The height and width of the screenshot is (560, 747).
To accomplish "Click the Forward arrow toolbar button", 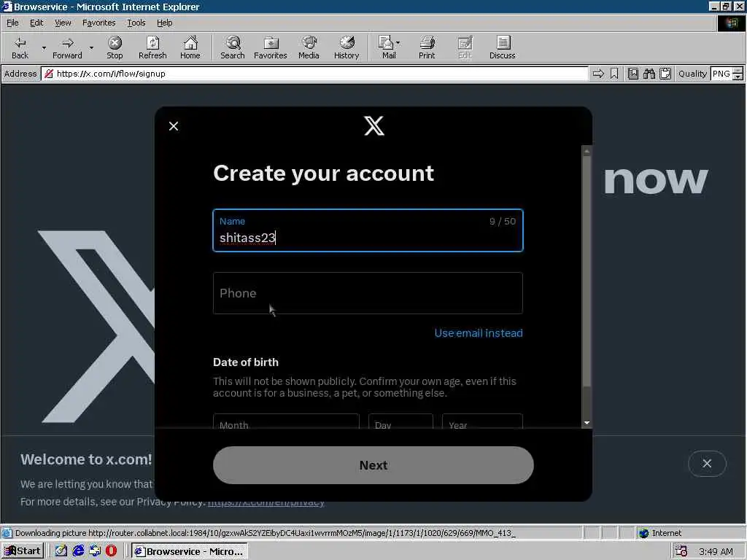I will (67, 47).
